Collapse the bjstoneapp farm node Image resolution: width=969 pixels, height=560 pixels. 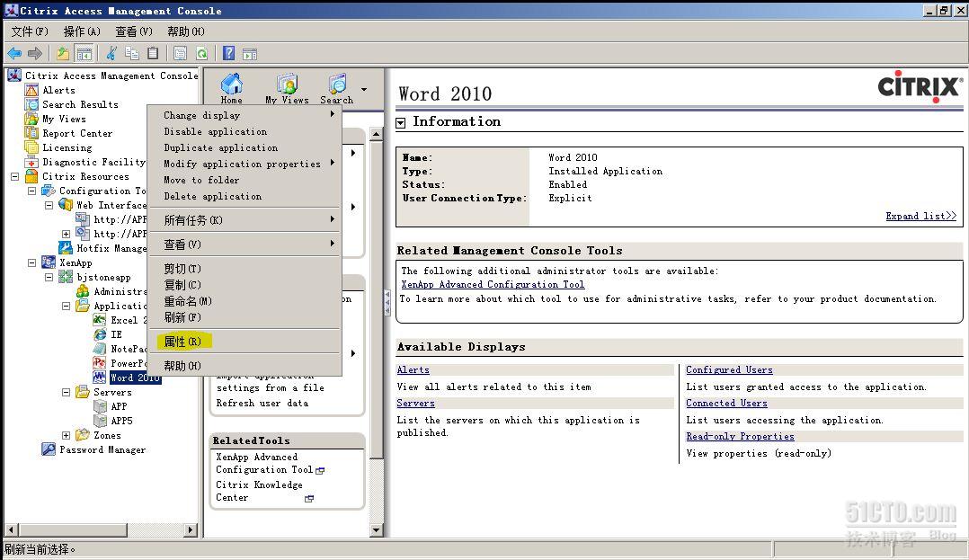[x=49, y=278]
